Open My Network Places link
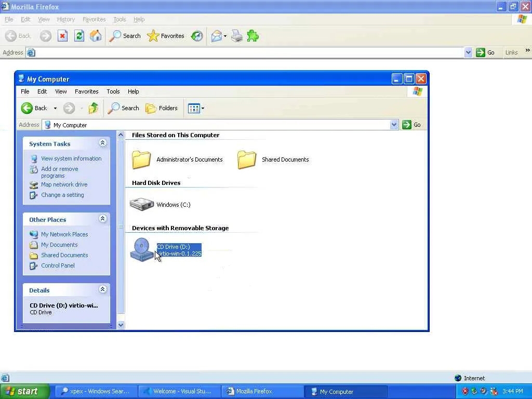The image size is (532, 399). pyautogui.click(x=64, y=234)
